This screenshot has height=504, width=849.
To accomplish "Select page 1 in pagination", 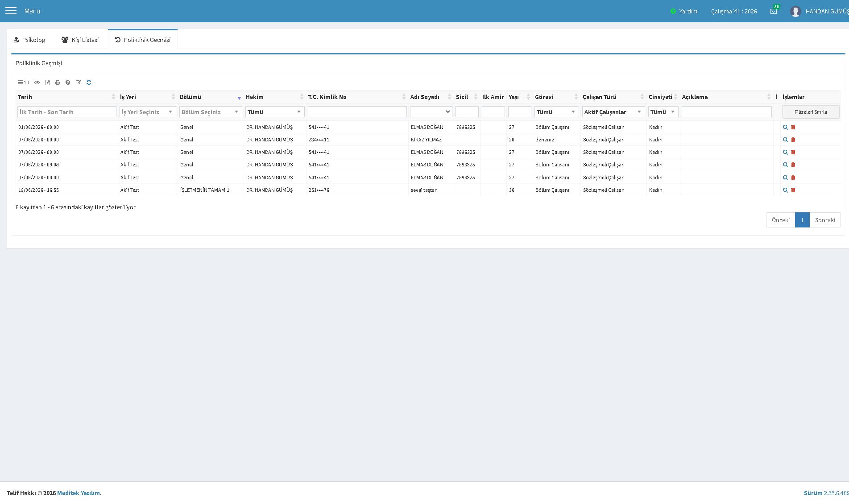I will (802, 220).
